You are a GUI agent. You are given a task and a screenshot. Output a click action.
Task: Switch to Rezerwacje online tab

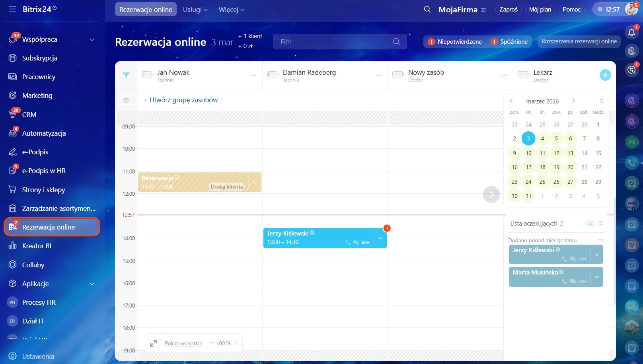(x=146, y=10)
